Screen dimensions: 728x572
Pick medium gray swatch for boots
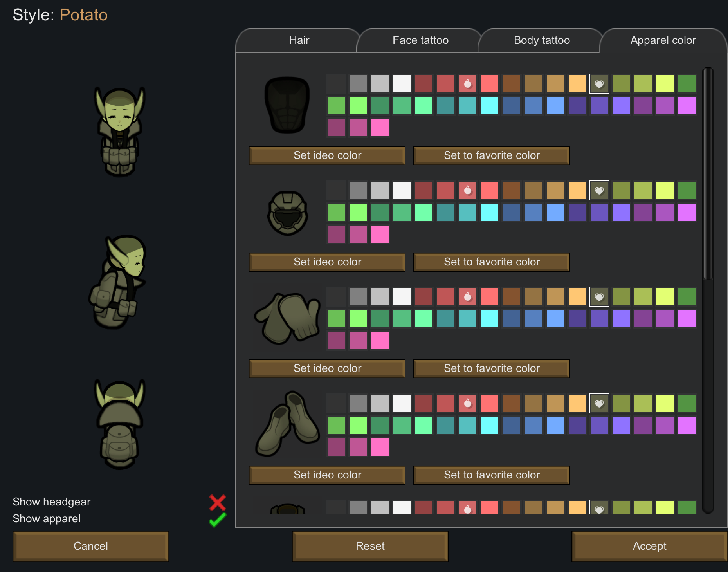click(x=358, y=403)
